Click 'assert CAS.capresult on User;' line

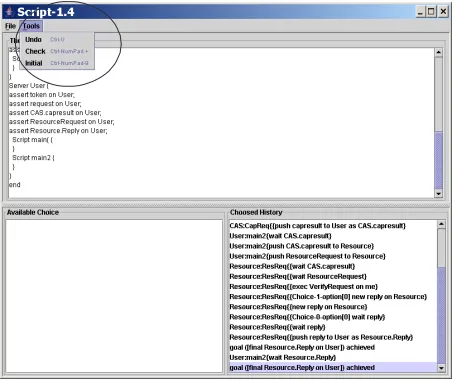pyautogui.click(x=55, y=113)
